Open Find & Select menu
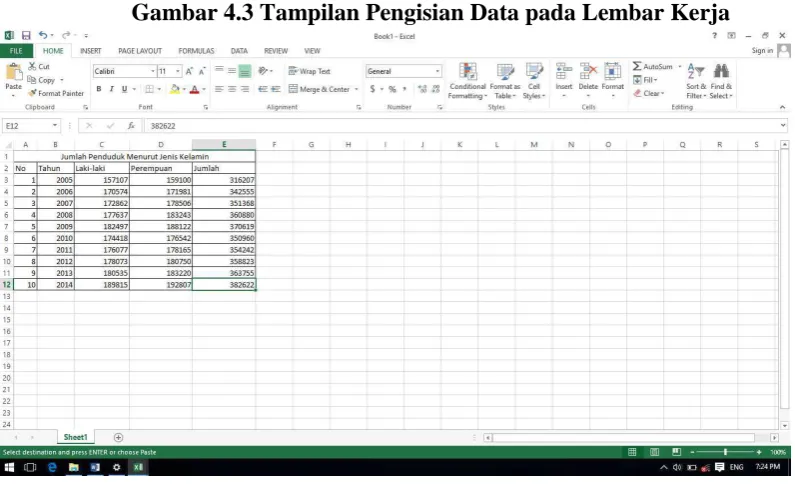Viewport: 795px width, 484px height. coord(721,81)
